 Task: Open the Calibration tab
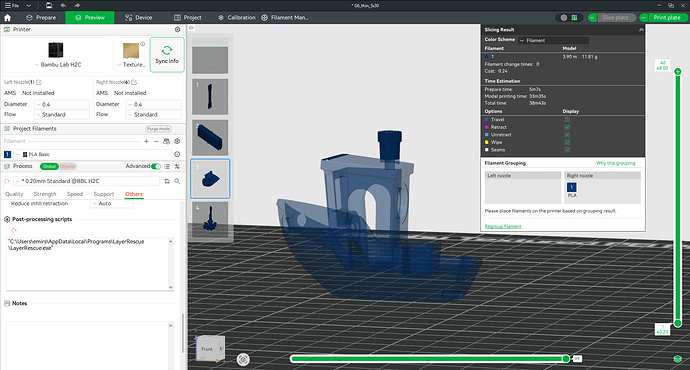click(x=237, y=18)
